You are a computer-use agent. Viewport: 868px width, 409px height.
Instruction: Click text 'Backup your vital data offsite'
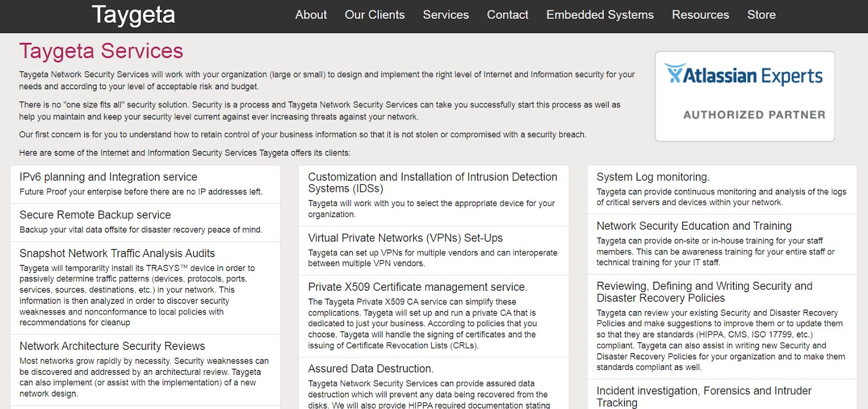141,229
